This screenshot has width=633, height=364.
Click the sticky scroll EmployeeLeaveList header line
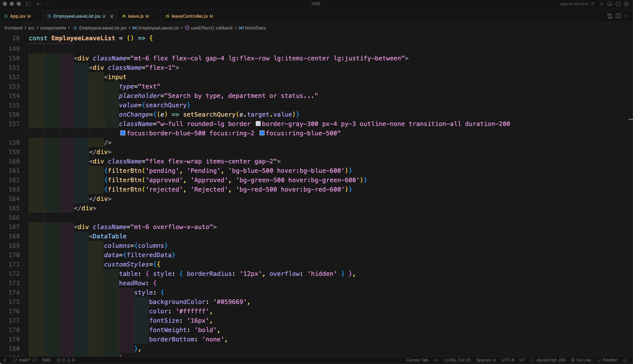click(91, 38)
